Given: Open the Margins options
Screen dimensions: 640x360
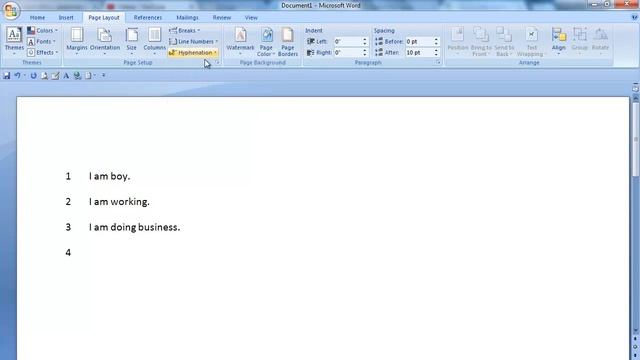Looking at the screenshot, I should point(77,41).
